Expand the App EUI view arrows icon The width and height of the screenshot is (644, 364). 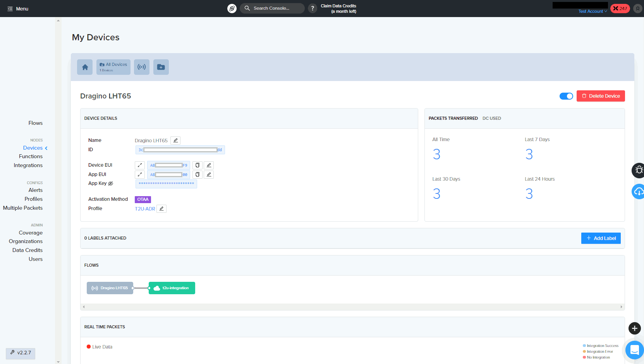[140, 174]
